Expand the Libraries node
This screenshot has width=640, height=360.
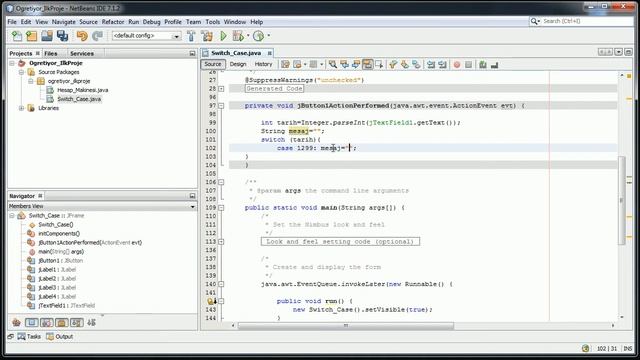21,108
